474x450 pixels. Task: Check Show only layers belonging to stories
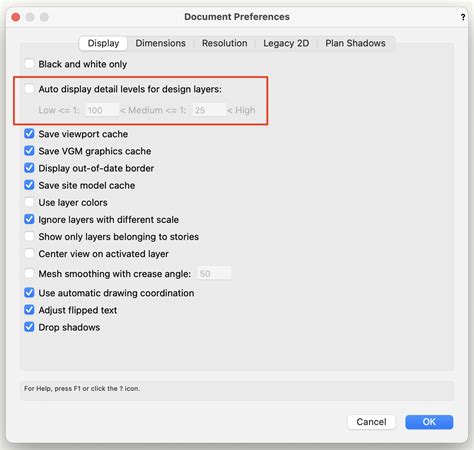(x=29, y=236)
